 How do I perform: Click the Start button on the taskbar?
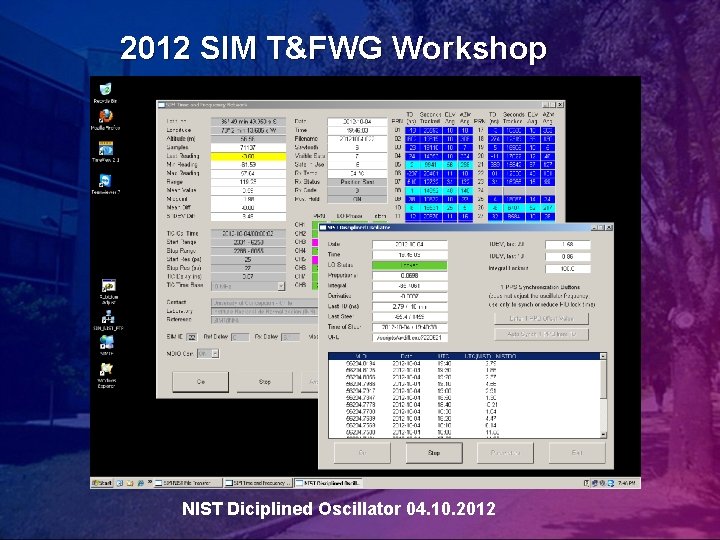(x=102, y=483)
